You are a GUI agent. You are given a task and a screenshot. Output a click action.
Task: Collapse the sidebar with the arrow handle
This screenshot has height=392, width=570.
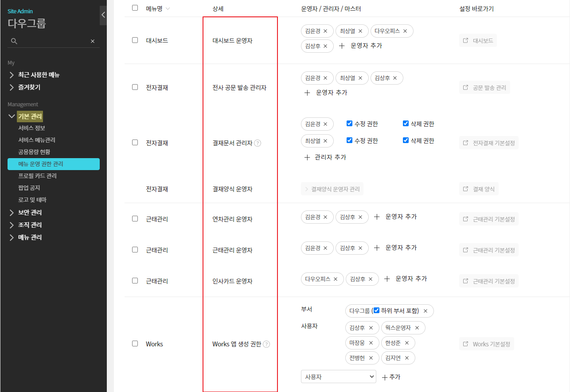point(103,15)
